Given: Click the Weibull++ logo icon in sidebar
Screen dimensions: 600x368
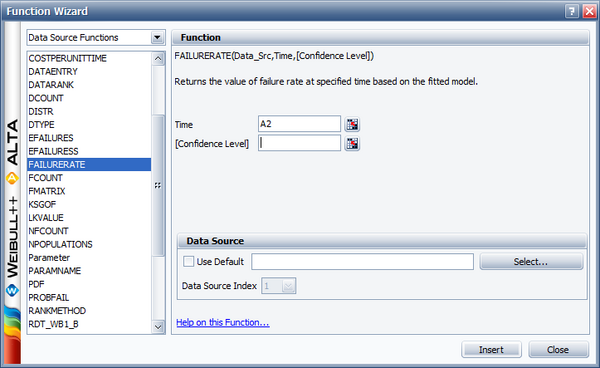Looking at the screenshot, I should 12,290.
